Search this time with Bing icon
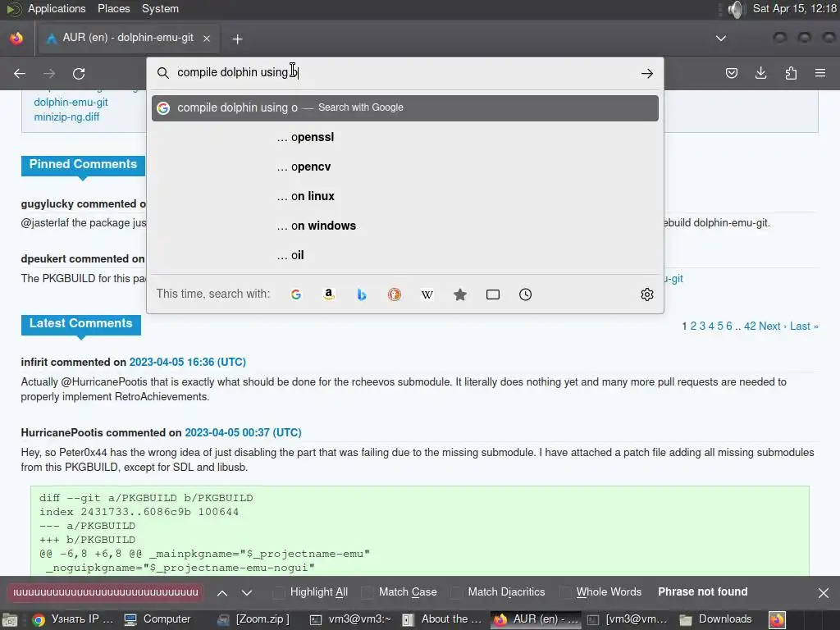This screenshot has width=840, height=630. point(362,294)
